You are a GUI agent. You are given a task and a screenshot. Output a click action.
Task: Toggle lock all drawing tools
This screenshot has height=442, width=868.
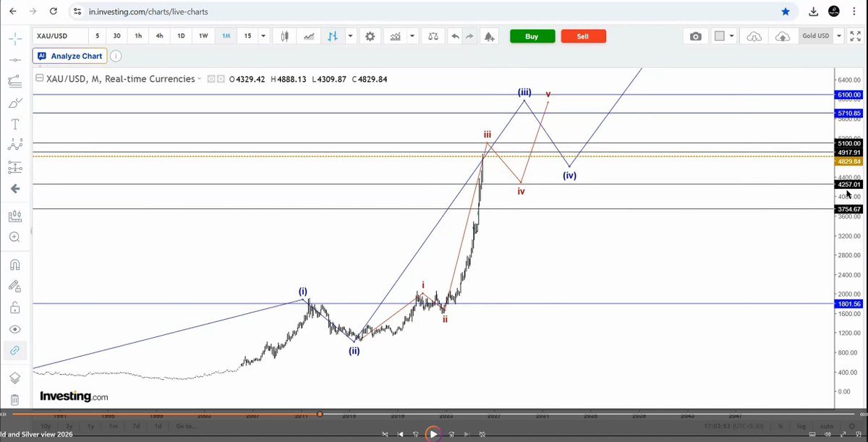[x=14, y=307]
